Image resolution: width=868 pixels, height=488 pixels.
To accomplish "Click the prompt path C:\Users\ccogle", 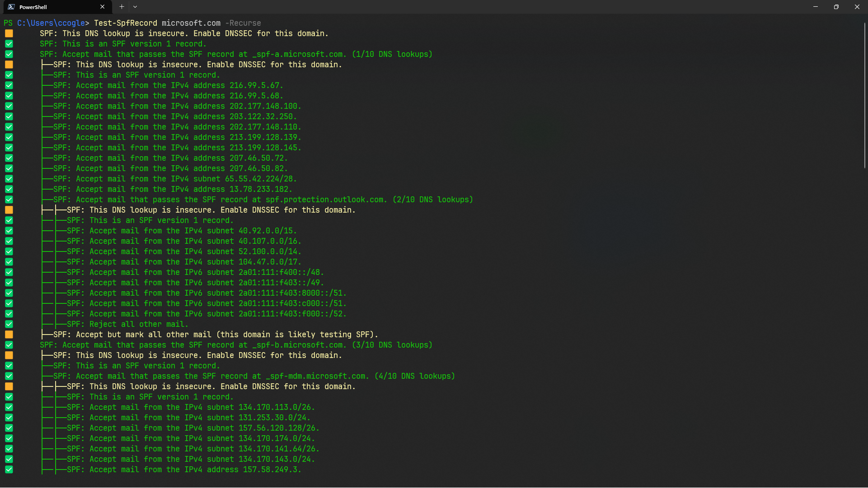I will [x=51, y=23].
